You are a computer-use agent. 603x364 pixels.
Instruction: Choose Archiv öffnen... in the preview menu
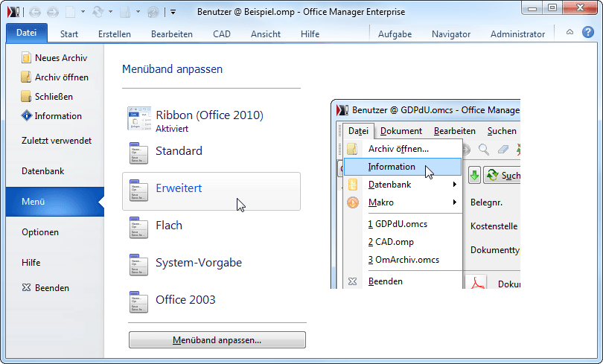click(x=402, y=149)
